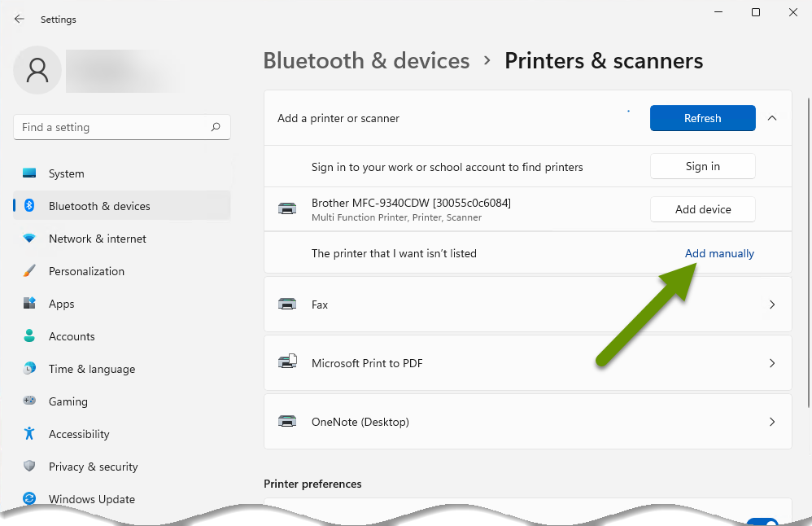This screenshot has width=812, height=526.
Task: Click the Microsoft Print to PDF icon
Action: (x=287, y=362)
